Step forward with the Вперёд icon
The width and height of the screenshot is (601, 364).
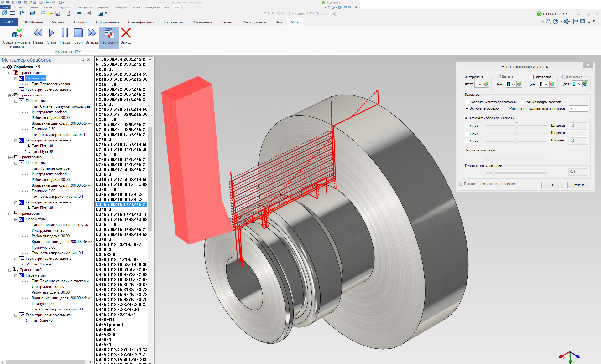[92, 33]
